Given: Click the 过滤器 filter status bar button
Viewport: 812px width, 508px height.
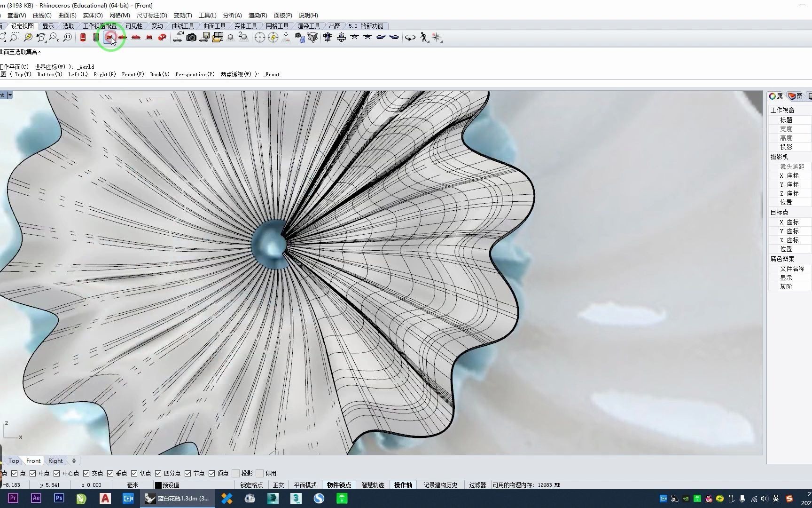Looking at the screenshot, I should tap(477, 485).
